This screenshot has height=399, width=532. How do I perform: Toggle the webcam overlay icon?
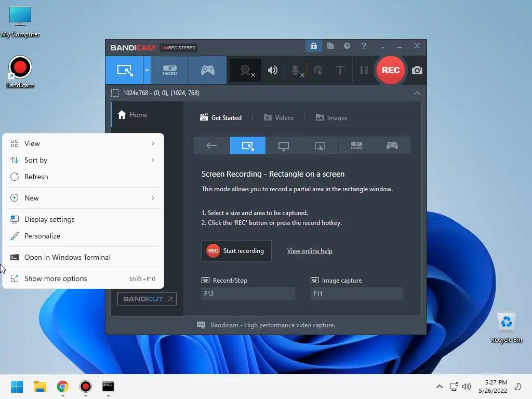pyautogui.click(x=245, y=70)
